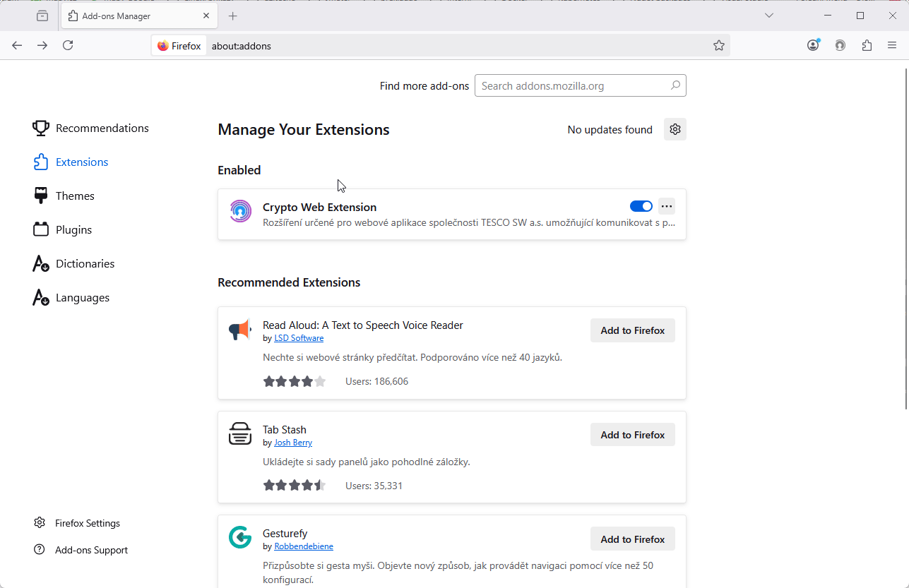Add Gesturefy to Firefox
This screenshot has width=909, height=588.
point(633,539)
